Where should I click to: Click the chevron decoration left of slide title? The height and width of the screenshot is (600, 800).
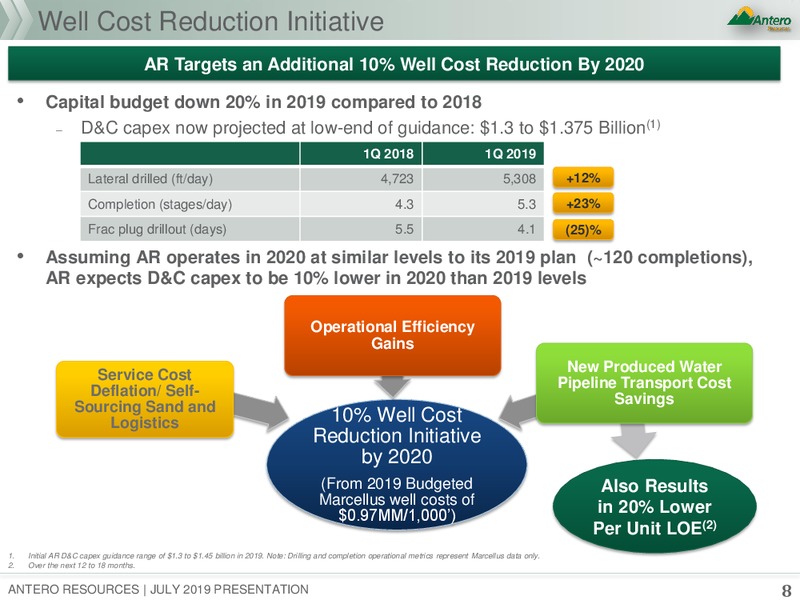pos(15,21)
